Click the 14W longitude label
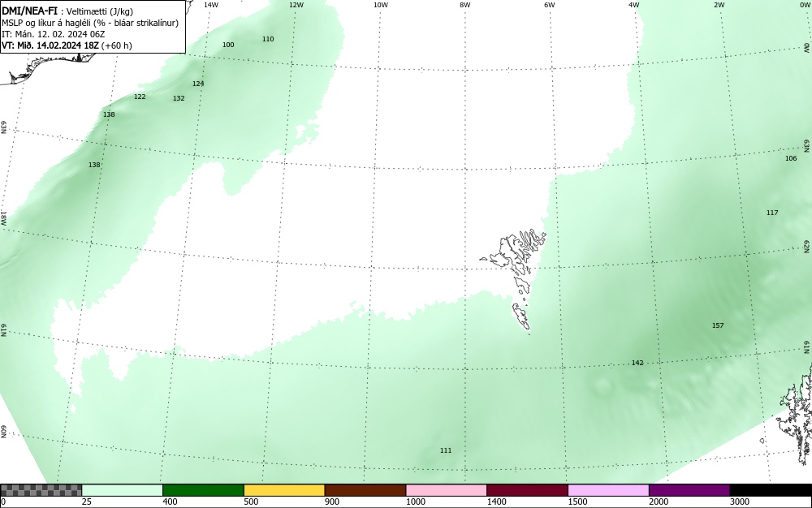The width and height of the screenshot is (812, 508). [211, 5]
